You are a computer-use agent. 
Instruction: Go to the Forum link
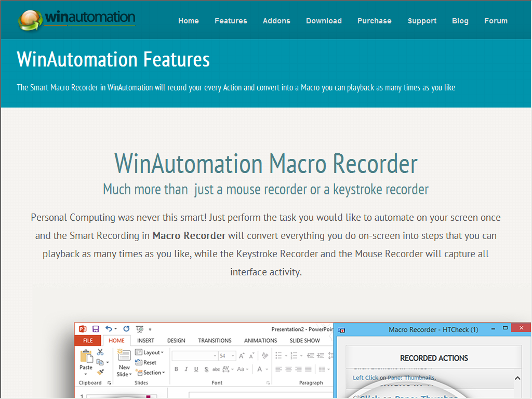click(x=496, y=21)
